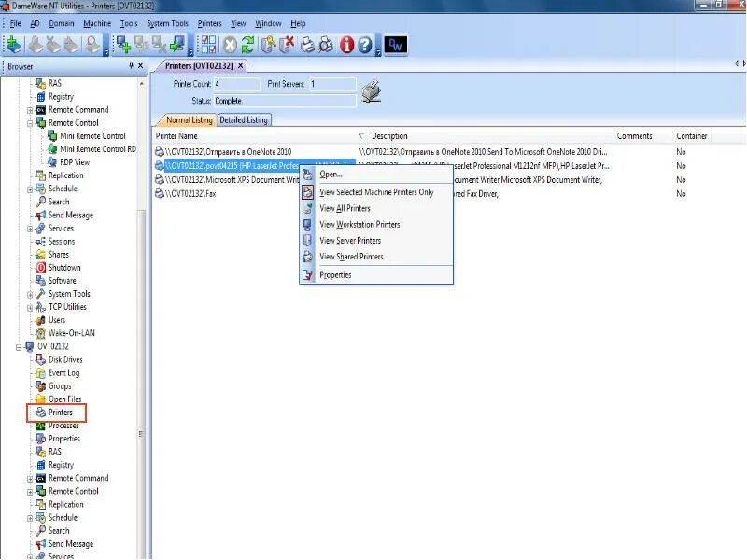Screen dimensions: 747x560
Task: Select Wake-On-LAN in the Browser tree
Action: [72, 333]
